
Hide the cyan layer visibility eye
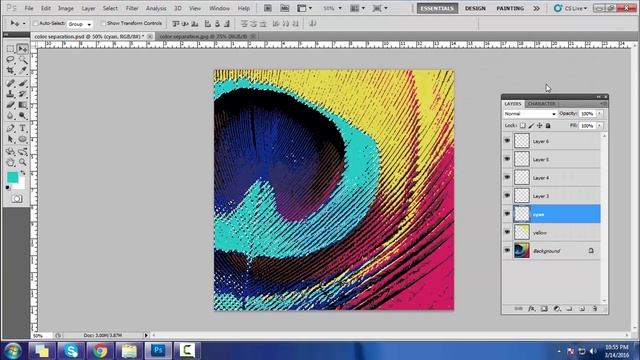pyautogui.click(x=507, y=214)
